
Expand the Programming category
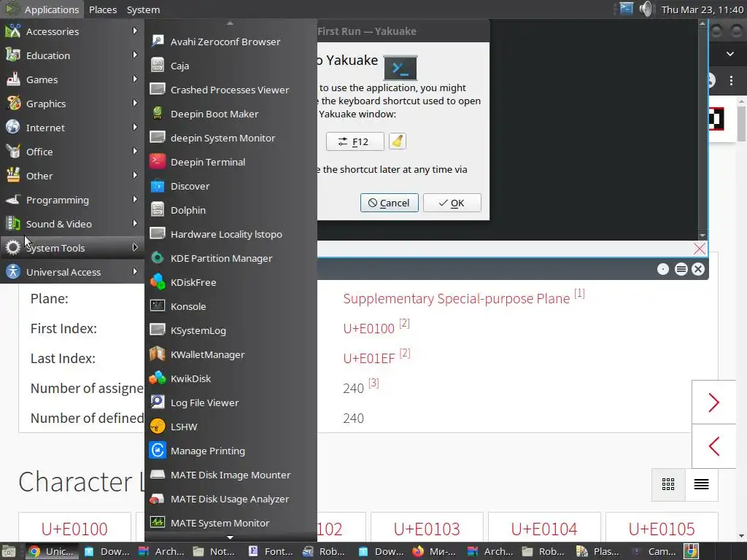(72, 200)
